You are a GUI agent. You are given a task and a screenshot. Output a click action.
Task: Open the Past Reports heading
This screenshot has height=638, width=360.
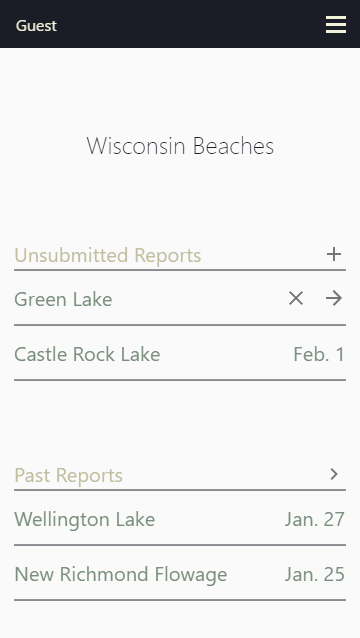pyautogui.click(x=68, y=475)
